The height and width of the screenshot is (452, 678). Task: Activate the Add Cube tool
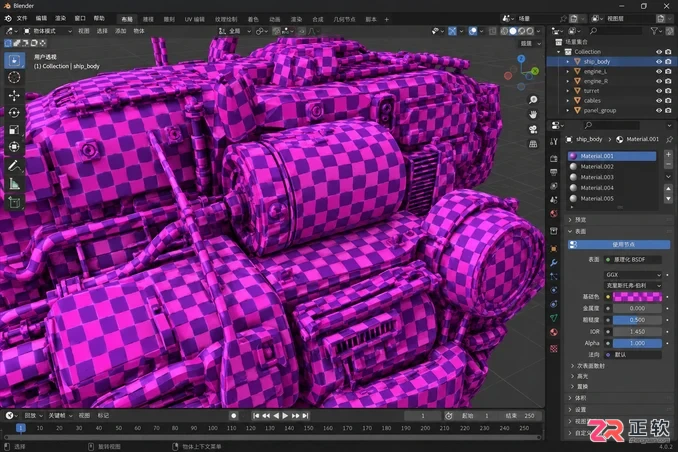click(x=14, y=202)
